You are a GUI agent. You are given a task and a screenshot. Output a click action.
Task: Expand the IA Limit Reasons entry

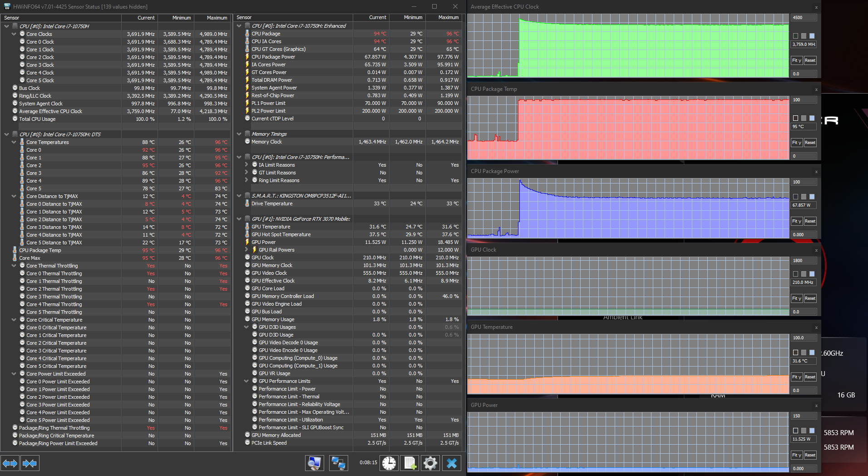[x=246, y=165]
